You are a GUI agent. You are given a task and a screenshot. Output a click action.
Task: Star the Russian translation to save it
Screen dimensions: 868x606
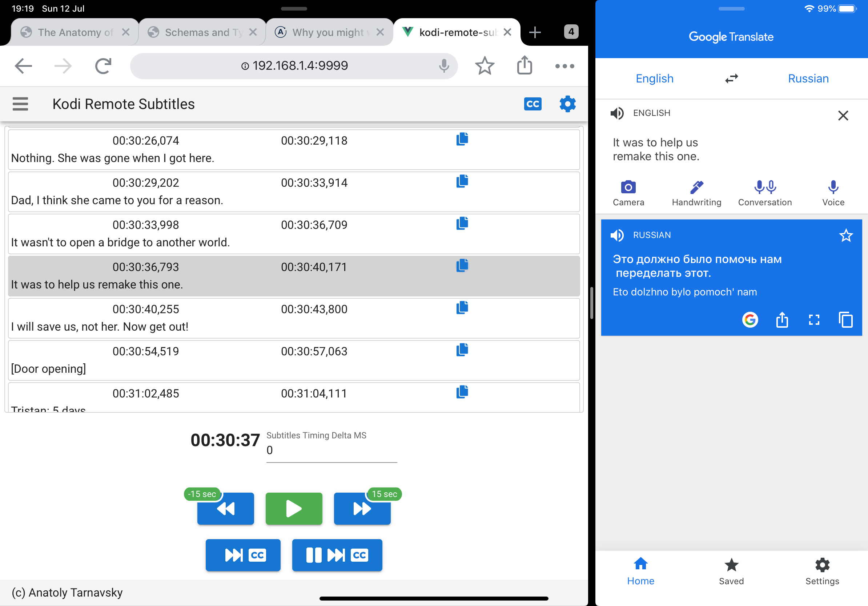tap(845, 235)
